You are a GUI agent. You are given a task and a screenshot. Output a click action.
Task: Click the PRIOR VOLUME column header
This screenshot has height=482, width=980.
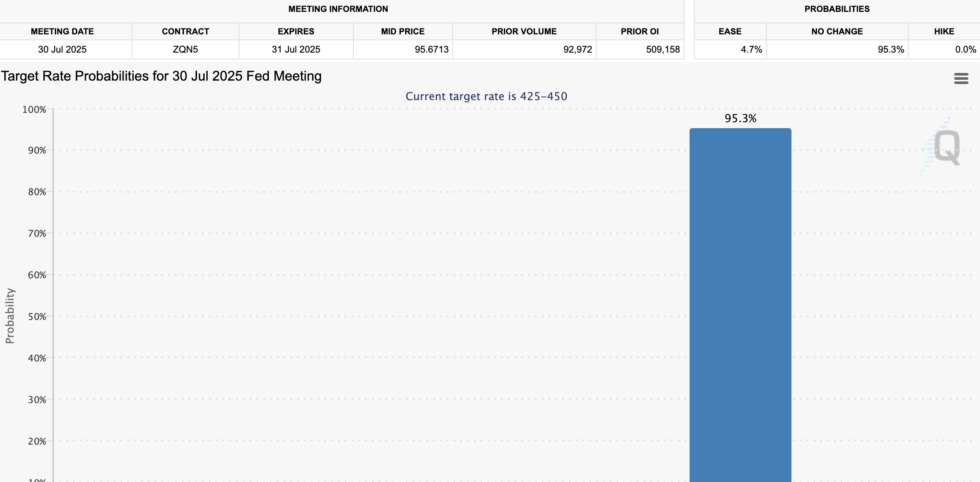(x=524, y=31)
